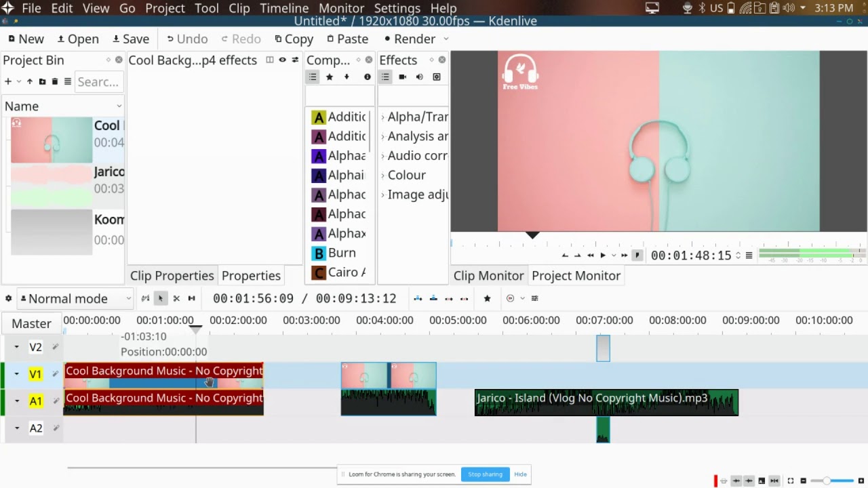Open the Render button dropdown arrow
The width and height of the screenshot is (868, 488).
(x=446, y=39)
